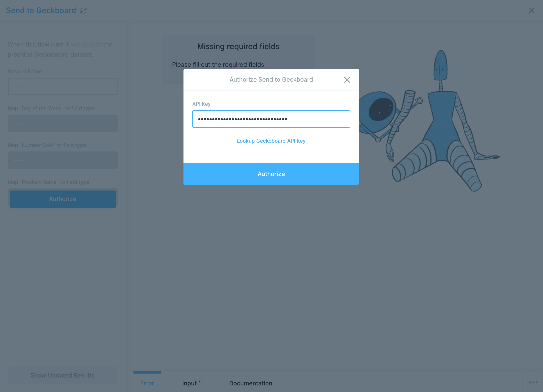The width and height of the screenshot is (543, 392).
Task: Click the Show Updated Results button
Action: 63,375
